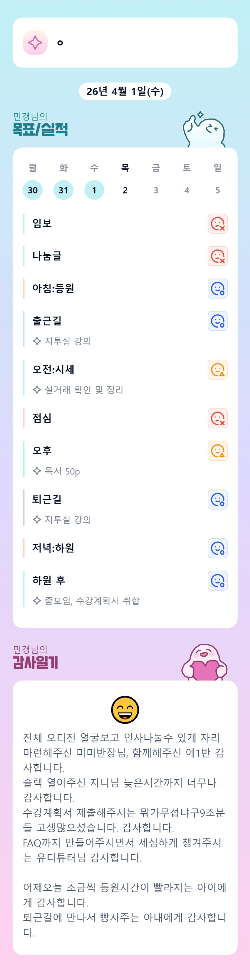
Task: Open the date pill 26년 4월 1일(수)
Action: [x=125, y=91]
